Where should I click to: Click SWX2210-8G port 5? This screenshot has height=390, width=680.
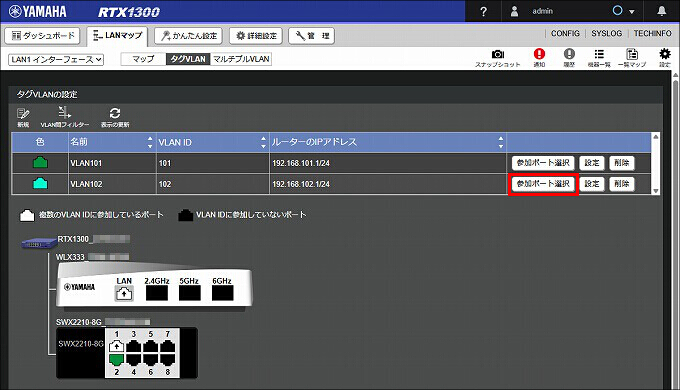click(150, 347)
